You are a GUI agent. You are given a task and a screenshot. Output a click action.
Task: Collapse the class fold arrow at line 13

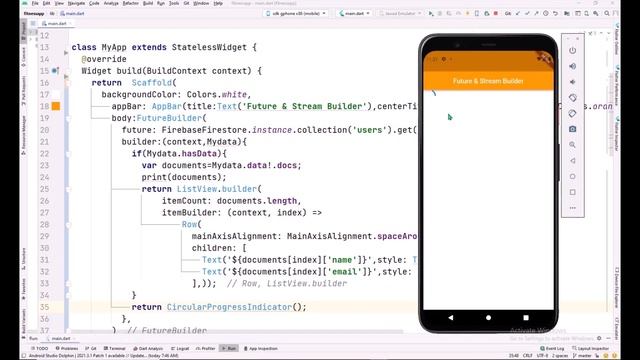point(66,53)
